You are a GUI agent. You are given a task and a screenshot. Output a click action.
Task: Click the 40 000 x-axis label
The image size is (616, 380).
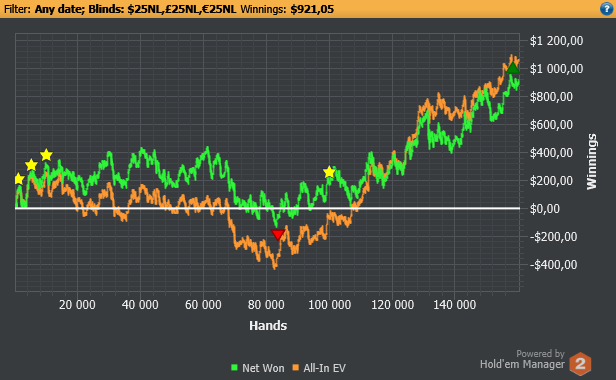pyautogui.click(x=140, y=305)
